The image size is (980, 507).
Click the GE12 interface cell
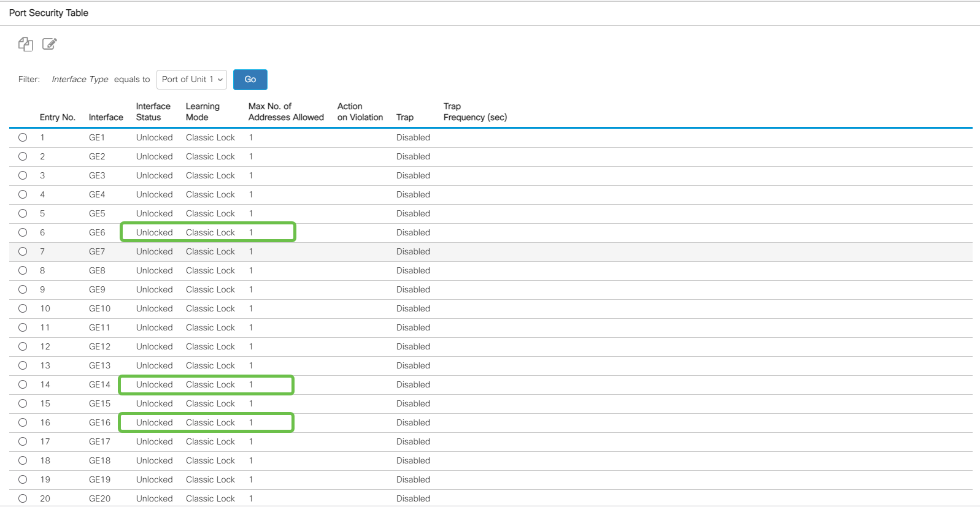99,346
